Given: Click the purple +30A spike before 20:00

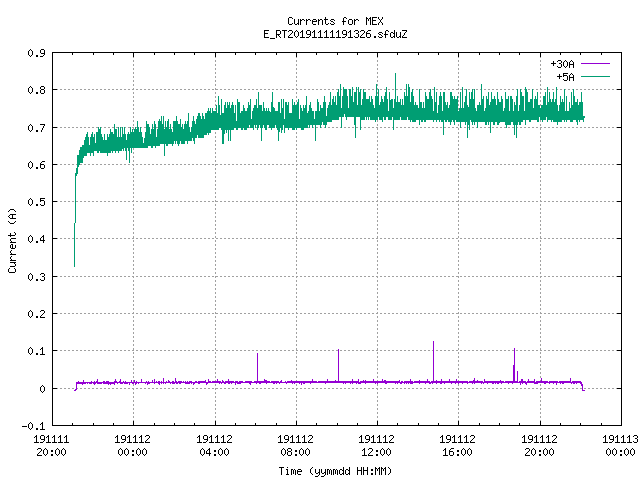Looking at the screenshot, I should 514,363.
